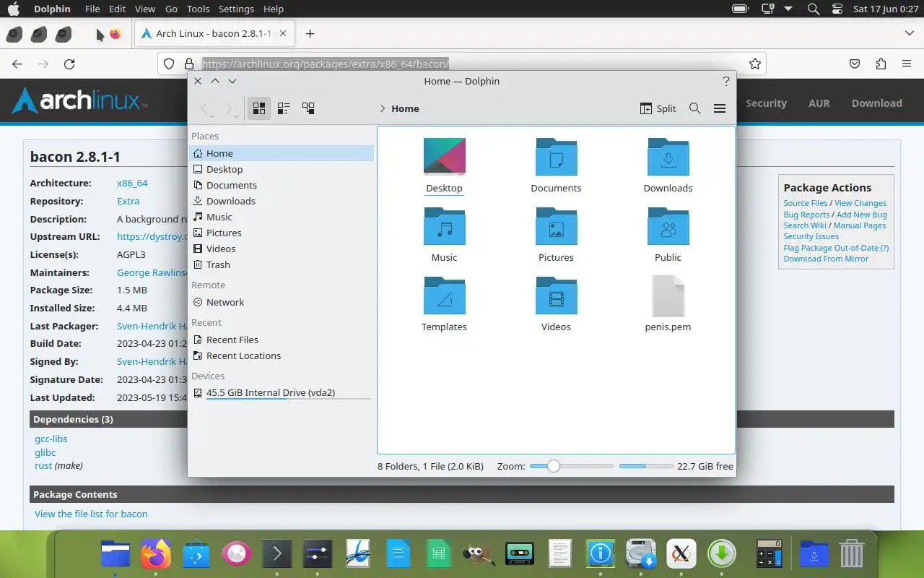Launch the Konsole terminal from dock

click(276, 554)
